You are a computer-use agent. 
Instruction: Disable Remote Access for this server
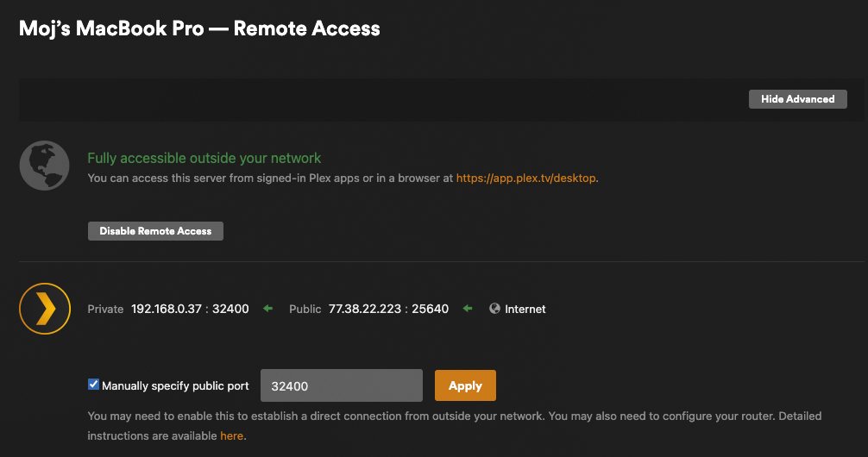click(x=155, y=231)
